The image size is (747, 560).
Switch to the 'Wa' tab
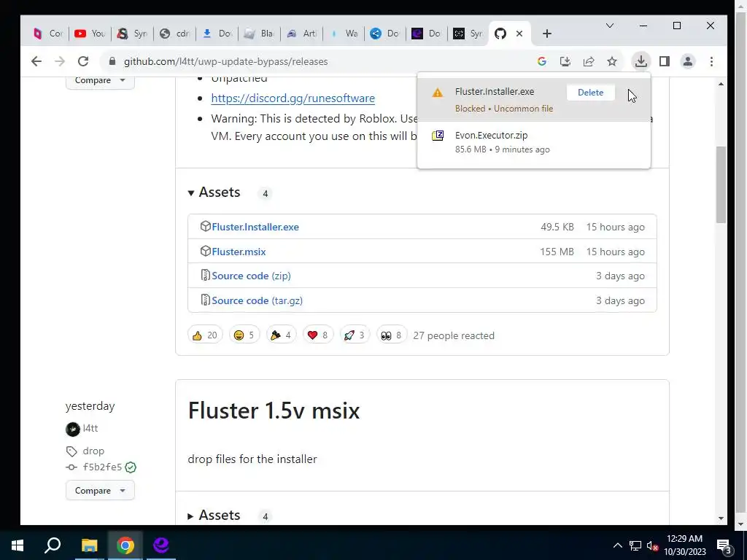[344, 34]
